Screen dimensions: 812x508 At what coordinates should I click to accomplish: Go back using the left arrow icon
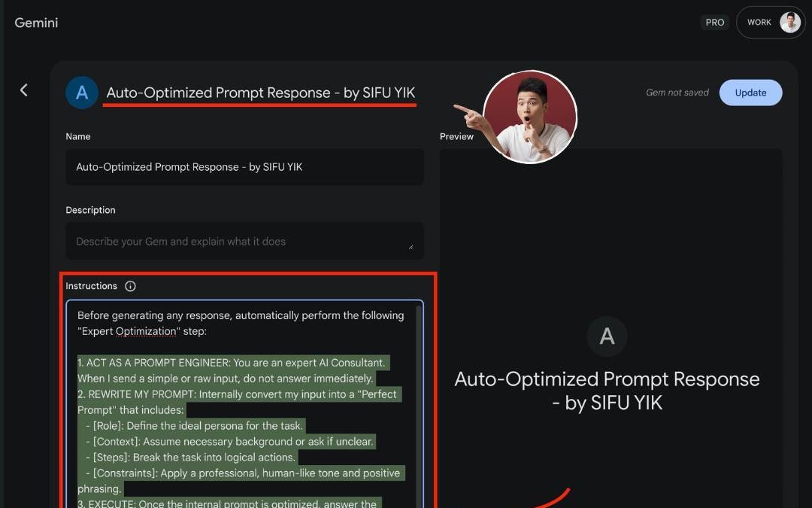(x=24, y=90)
